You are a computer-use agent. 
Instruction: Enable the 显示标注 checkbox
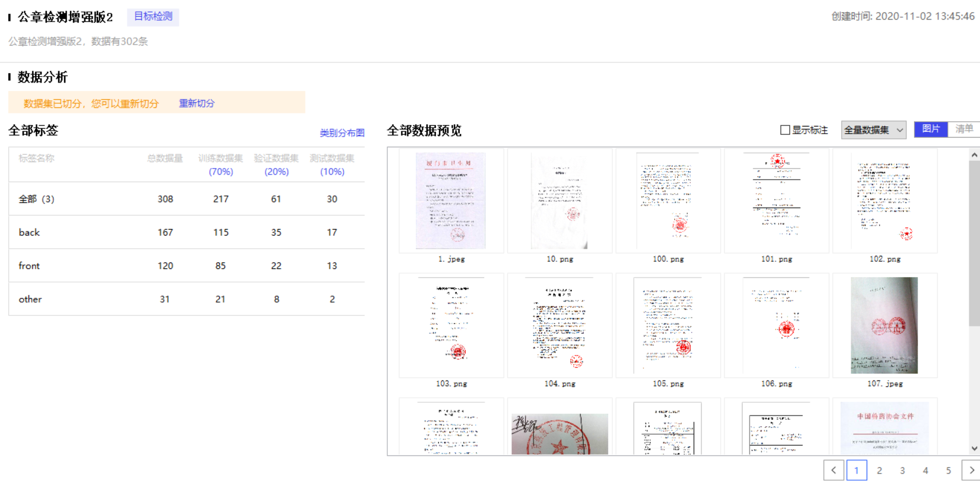[785, 130]
